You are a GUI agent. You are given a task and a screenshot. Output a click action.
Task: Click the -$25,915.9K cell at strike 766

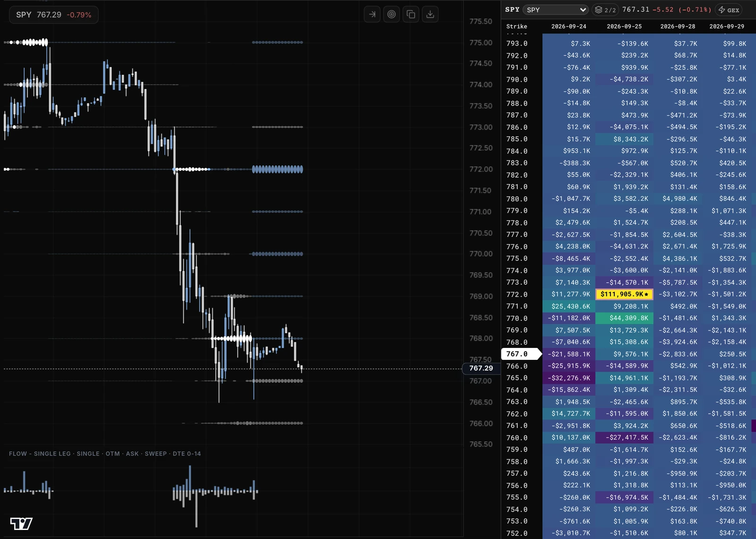[569, 366]
